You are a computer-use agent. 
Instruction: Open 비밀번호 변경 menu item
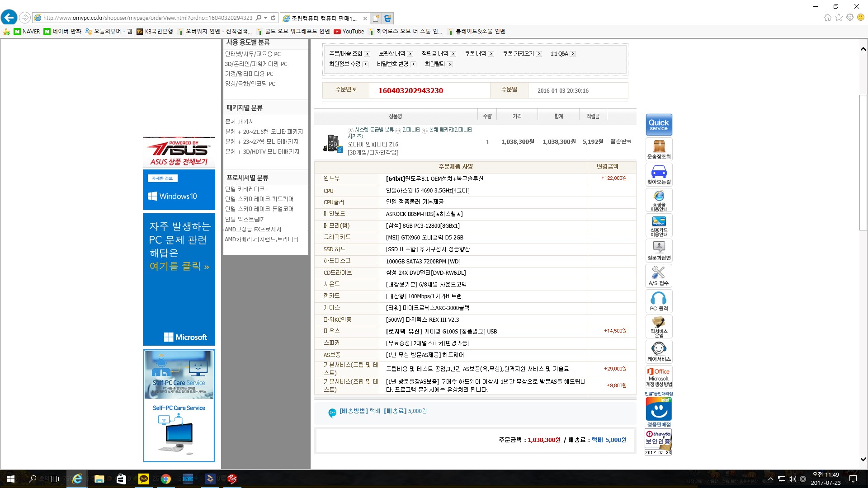point(396,64)
